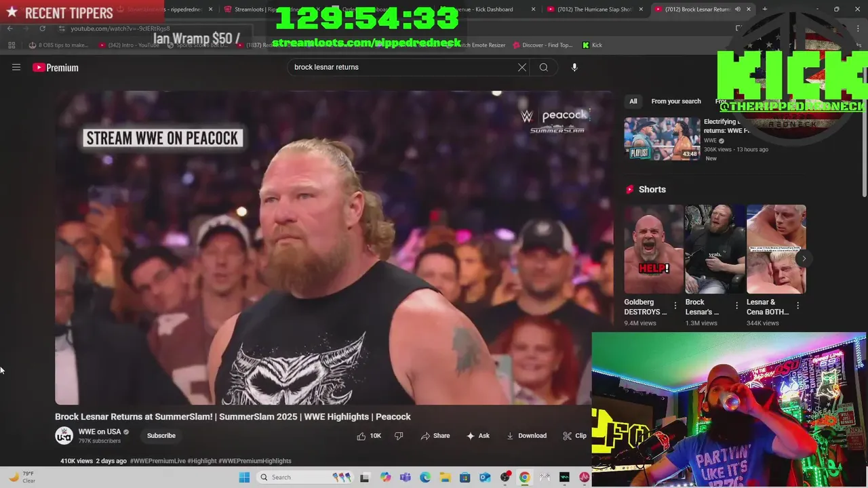Close The Hurricane Slap Shot tab

click(641, 9)
